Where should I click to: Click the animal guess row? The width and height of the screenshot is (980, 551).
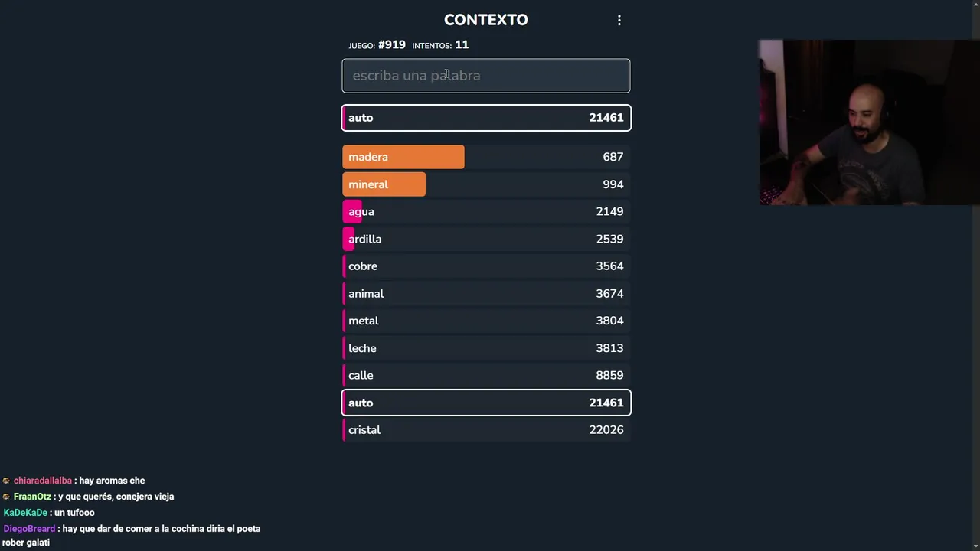pos(485,294)
